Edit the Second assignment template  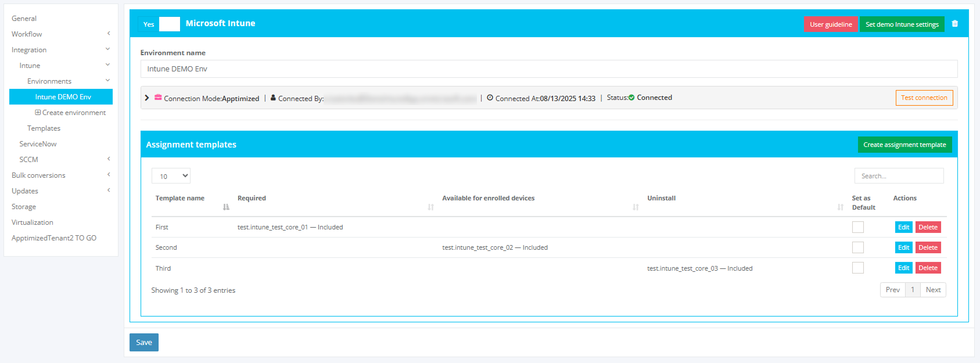tap(904, 247)
